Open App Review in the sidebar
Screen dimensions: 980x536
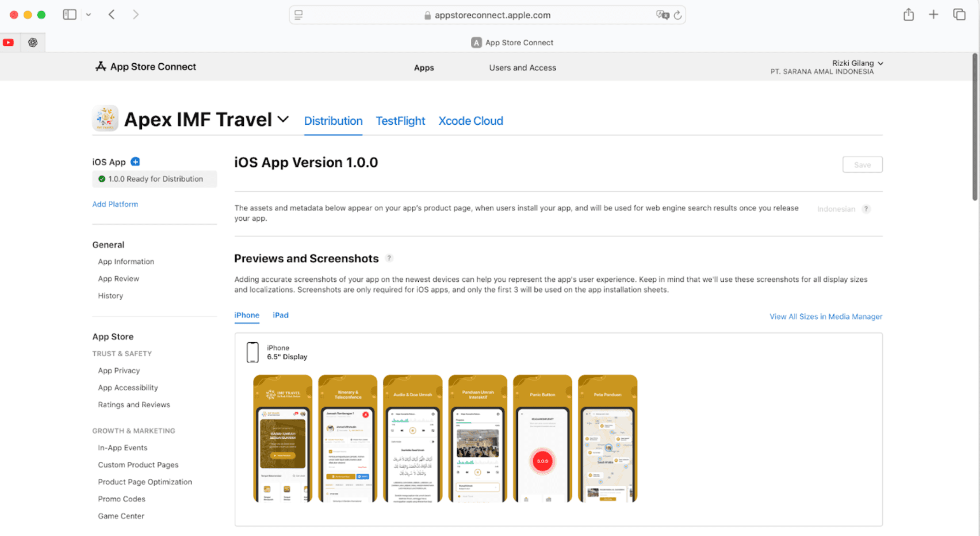pos(118,279)
